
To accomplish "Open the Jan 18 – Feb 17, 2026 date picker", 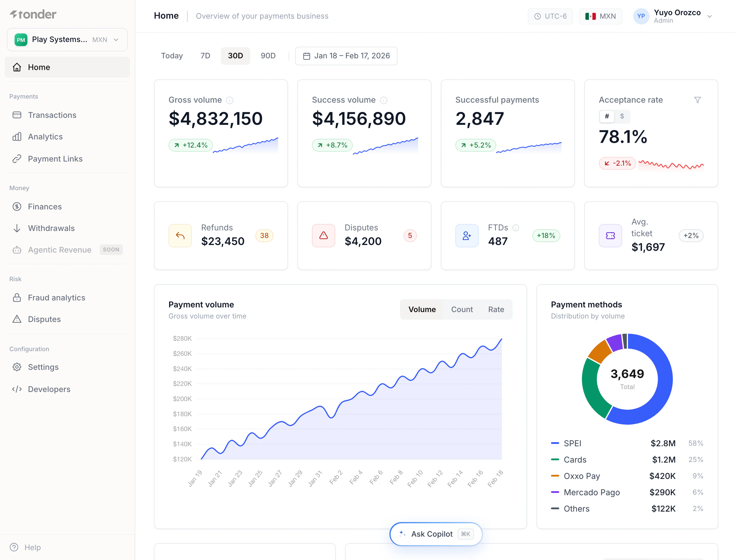I will click(x=346, y=56).
